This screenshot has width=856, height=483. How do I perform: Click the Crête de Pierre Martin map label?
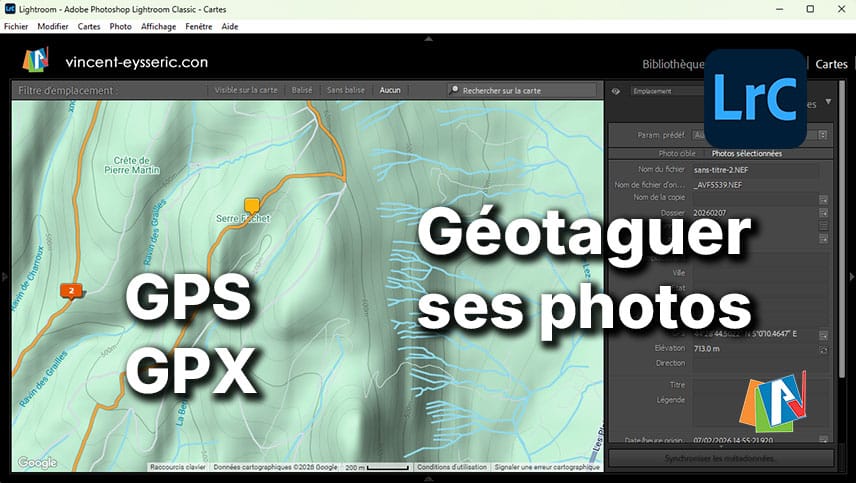(x=132, y=165)
